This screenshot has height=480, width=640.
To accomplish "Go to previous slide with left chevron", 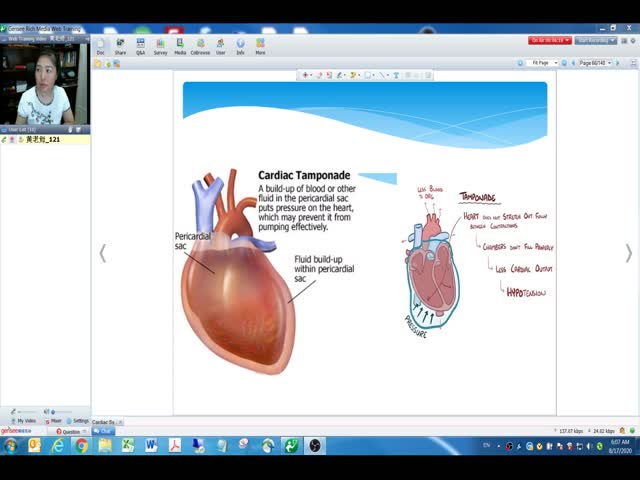I will (x=103, y=253).
